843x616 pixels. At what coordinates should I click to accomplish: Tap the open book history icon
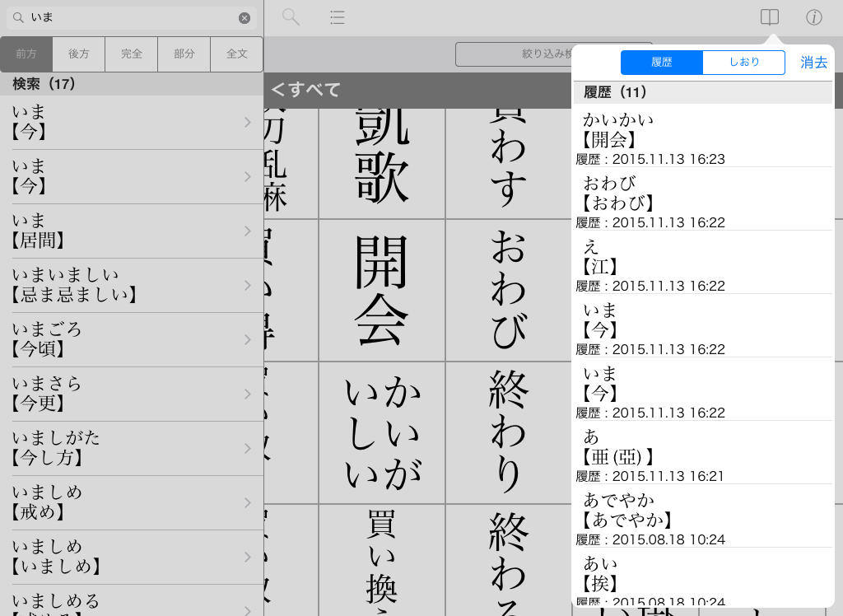click(769, 17)
